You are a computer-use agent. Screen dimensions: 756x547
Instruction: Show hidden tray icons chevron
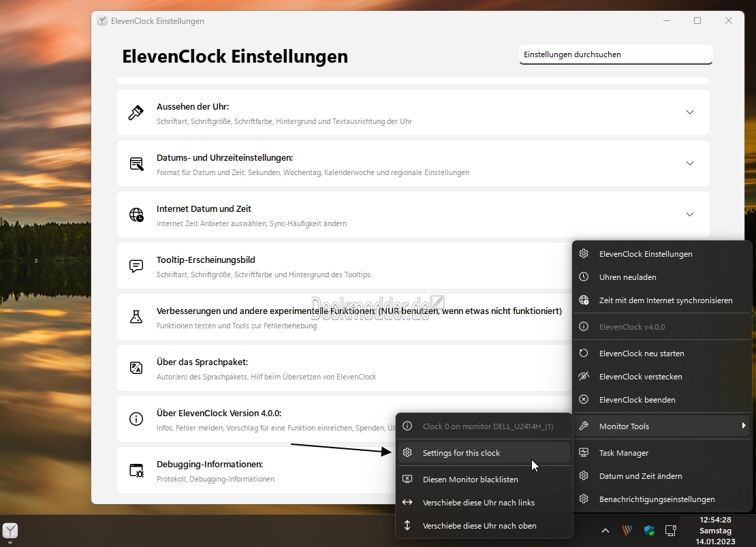click(x=605, y=531)
